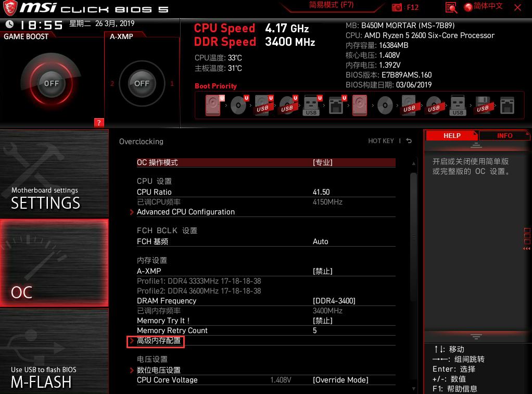Select the UEFI network boot device
Image resolution: width=532 pixels, height=394 pixels.
337,105
